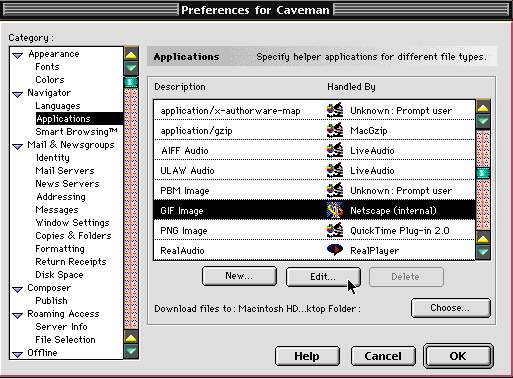This screenshot has width=513, height=379.
Task: Collapse the Composer category
Action: click(17, 289)
